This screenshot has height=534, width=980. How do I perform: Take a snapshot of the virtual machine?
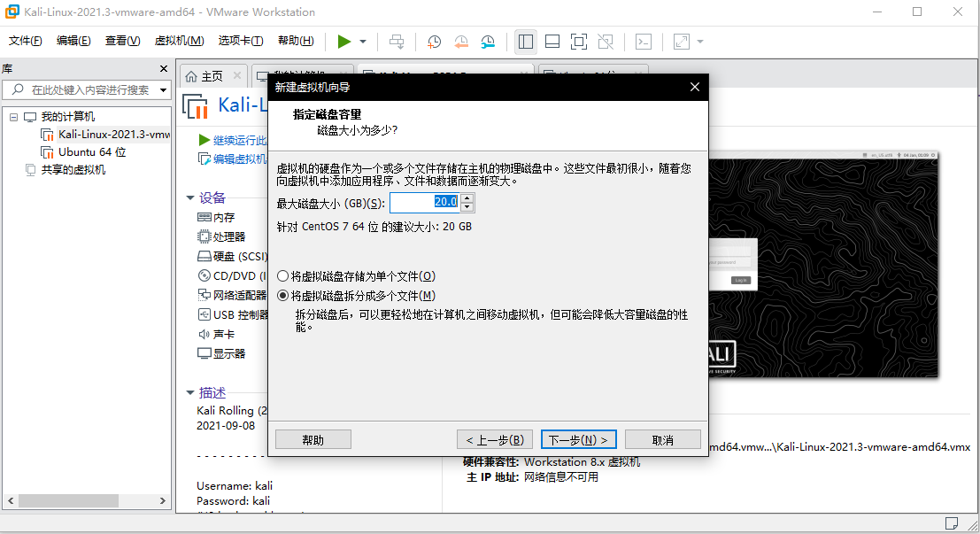[434, 42]
